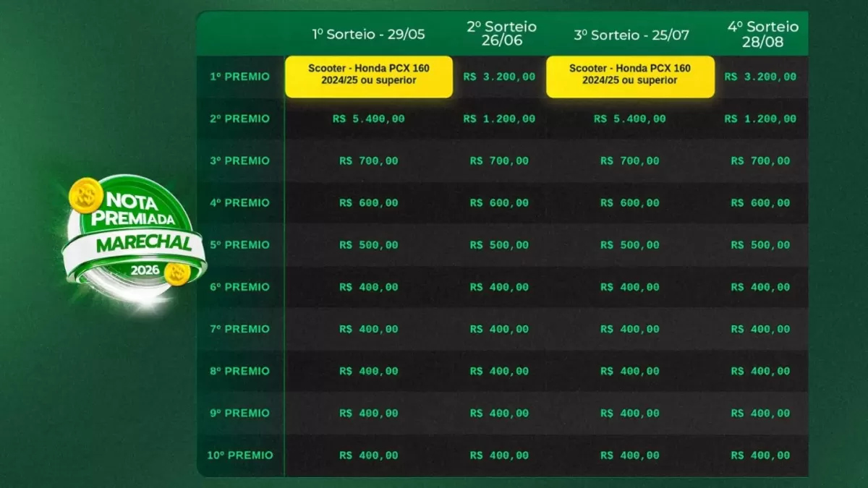The width and height of the screenshot is (868, 488).
Task: Click R$ 5.400,00 in the 1º Sorteio column
Action: (x=369, y=119)
